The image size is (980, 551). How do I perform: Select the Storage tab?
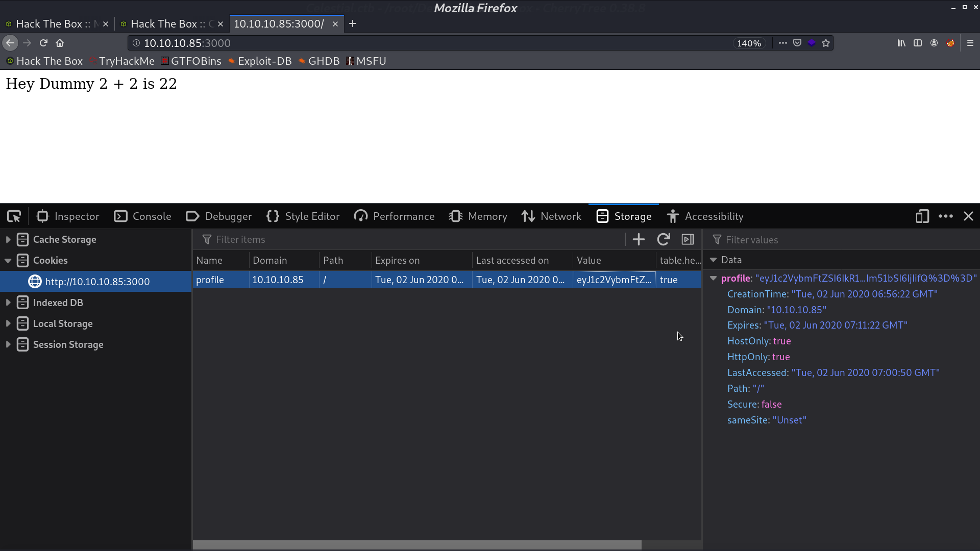coord(624,216)
